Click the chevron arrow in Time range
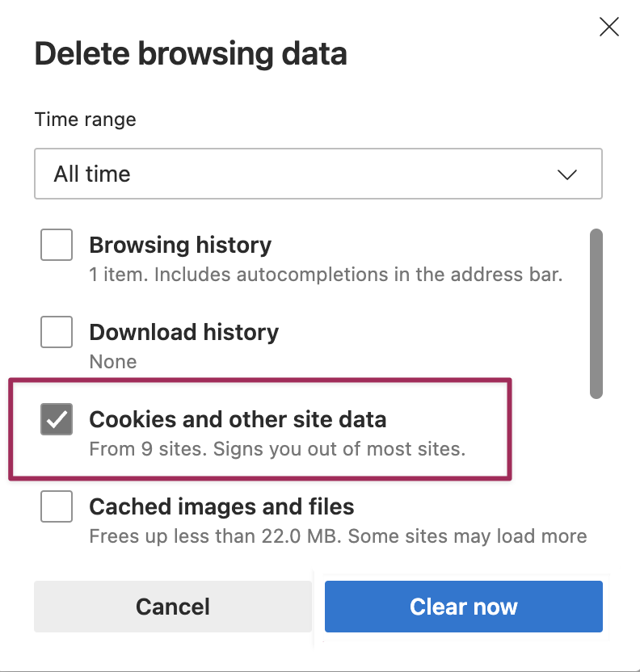This screenshot has height=672, width=640. (567, 174)
